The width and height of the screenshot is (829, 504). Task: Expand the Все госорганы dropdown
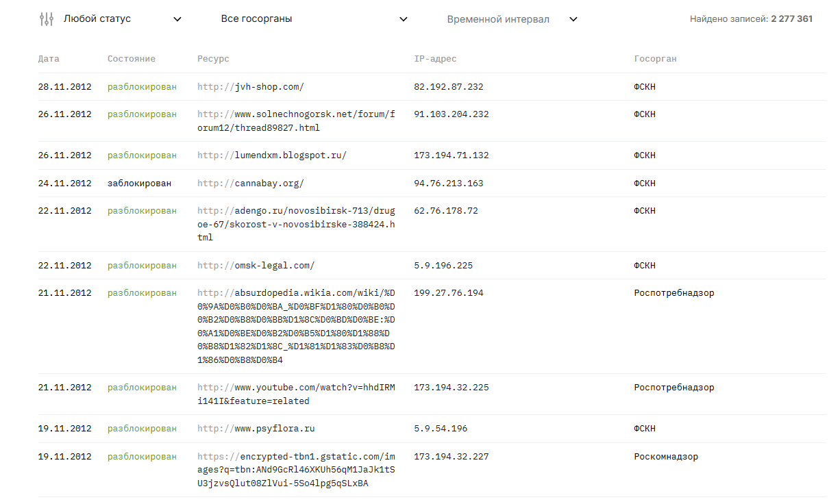click(x=314, y=19)
